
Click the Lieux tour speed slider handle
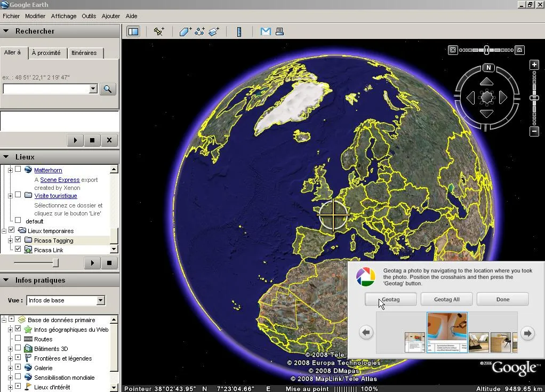pyautogui.click(x=55, y=263)
